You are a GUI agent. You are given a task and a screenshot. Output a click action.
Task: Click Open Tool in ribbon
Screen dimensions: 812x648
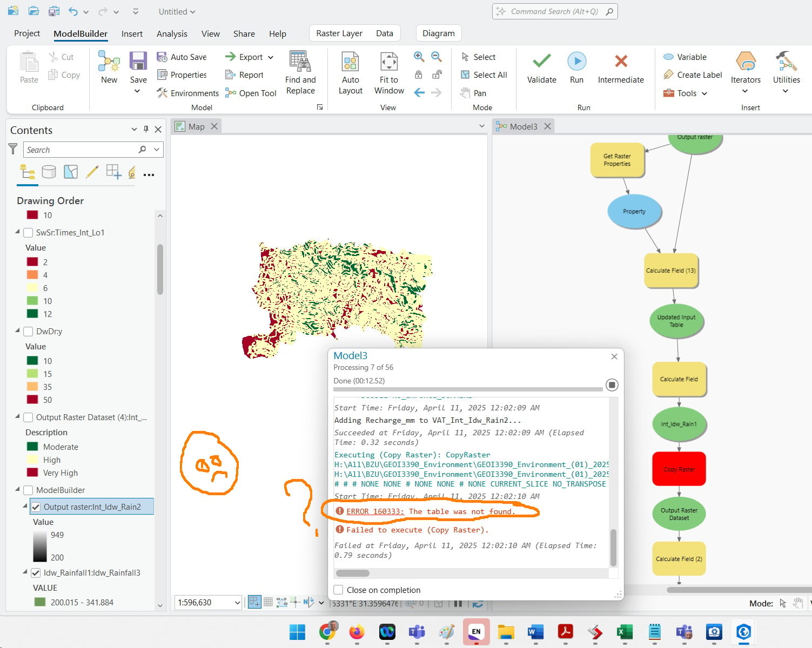251,93
